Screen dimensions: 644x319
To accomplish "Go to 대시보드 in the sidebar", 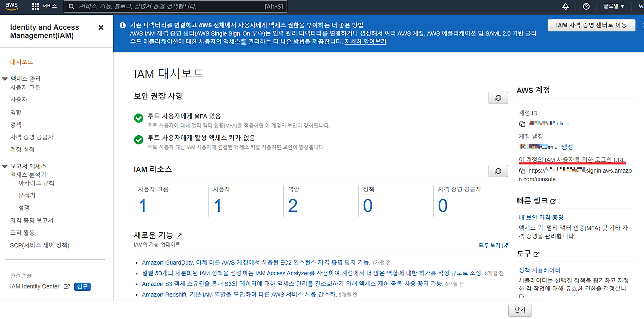I will pos(22,62).
